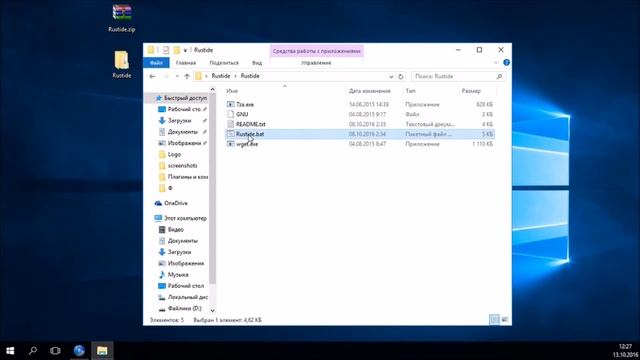Select the GNU file
The height and width of the screenshot is (360, 640).
click(360, 114)
